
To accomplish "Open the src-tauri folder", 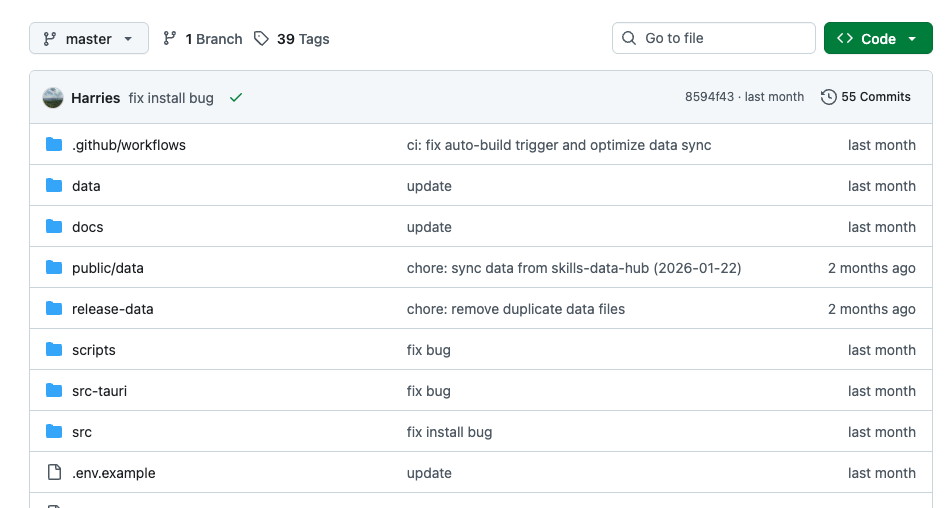I will [x=99, y=391].
